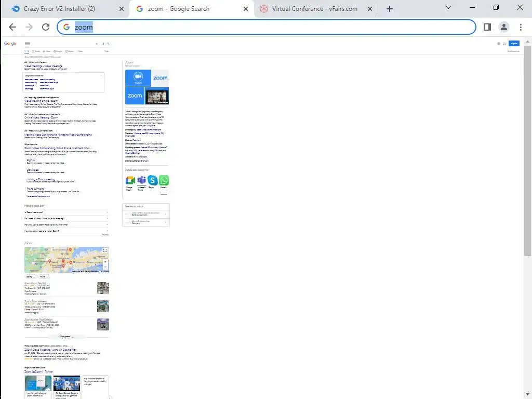Open the Chrome side panel
532x399 pixels.
click(487, 27)
